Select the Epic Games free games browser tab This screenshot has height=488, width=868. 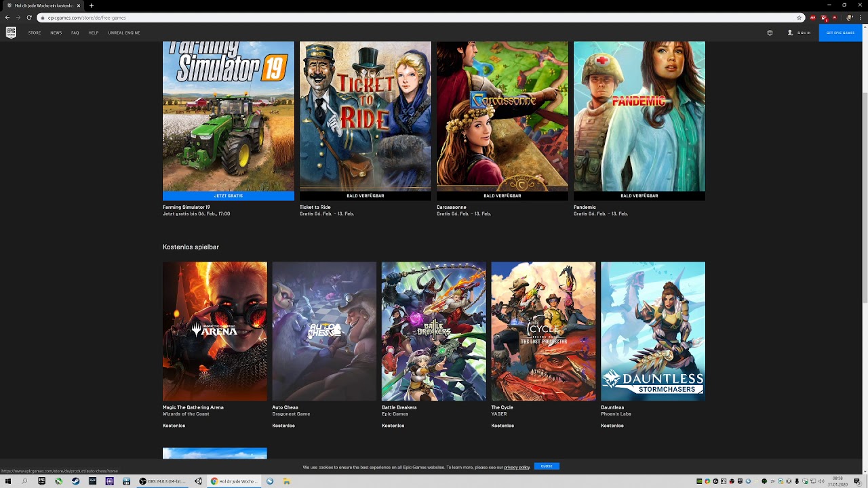point(42,5)
